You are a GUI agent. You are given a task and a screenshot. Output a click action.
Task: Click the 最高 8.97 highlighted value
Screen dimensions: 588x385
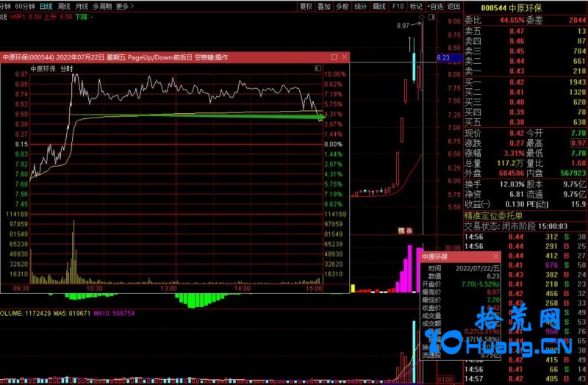coord(578,143)
